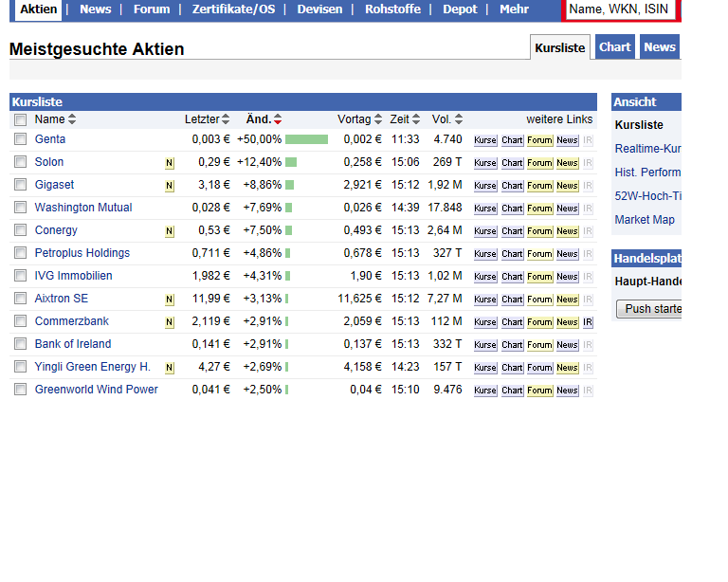Open Chart mini-button for Petroplus Holdings
This screenshot has width=728, height=582.
pyautogui.click(x=512, y=254)
